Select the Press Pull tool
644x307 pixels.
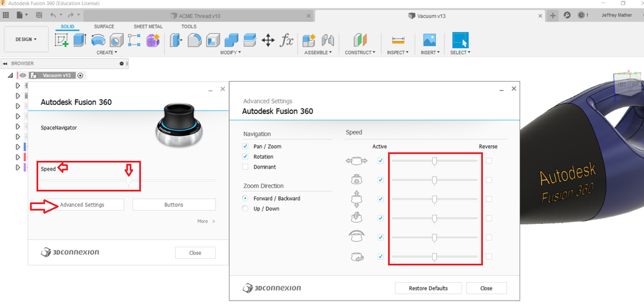tap(176, 40)
